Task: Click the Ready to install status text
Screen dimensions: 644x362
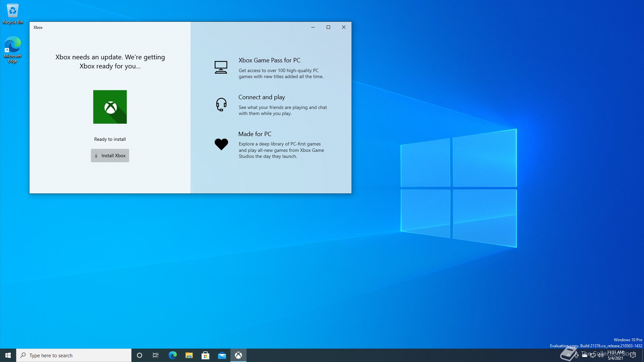Action: (110, 139)
